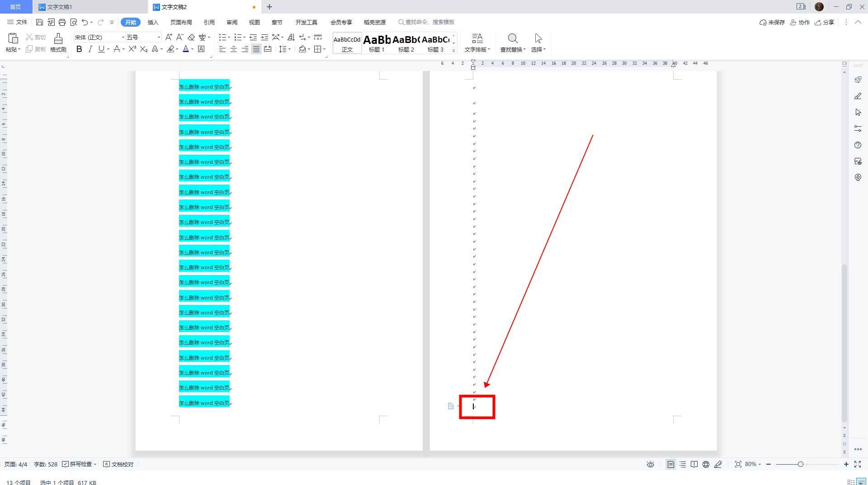Switch to web layout view icon
This screenshot has height=485, width=868.
tap(706, 464)
